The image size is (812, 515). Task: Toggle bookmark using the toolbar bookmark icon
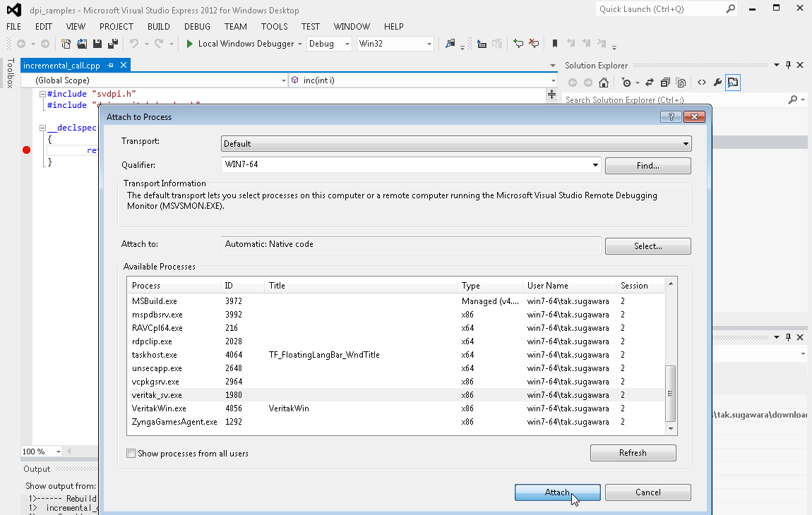point(554,44)
